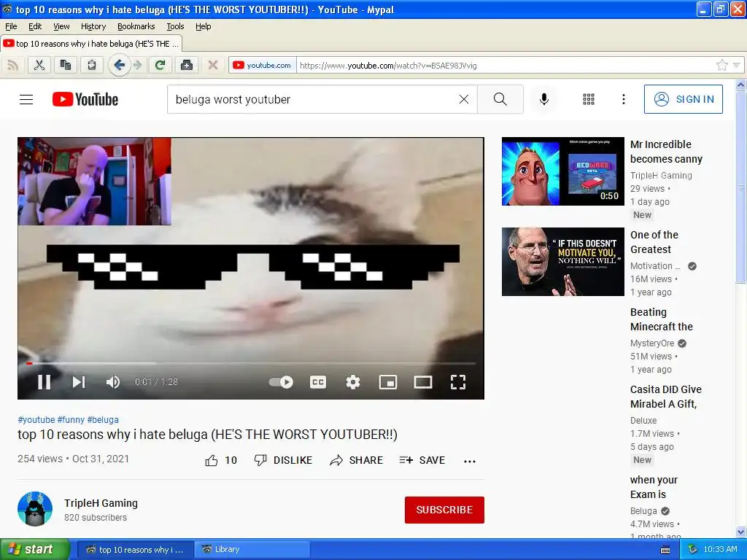Viewport: 747px width, 560px height.
Task: Open the File menu
Action: pyautogui.click(x=11, y=26)
